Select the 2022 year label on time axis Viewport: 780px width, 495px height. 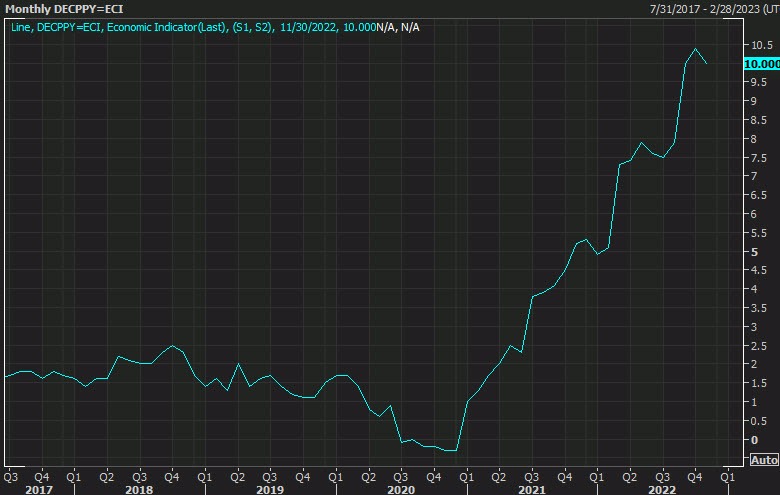click(x=661, y=489)
